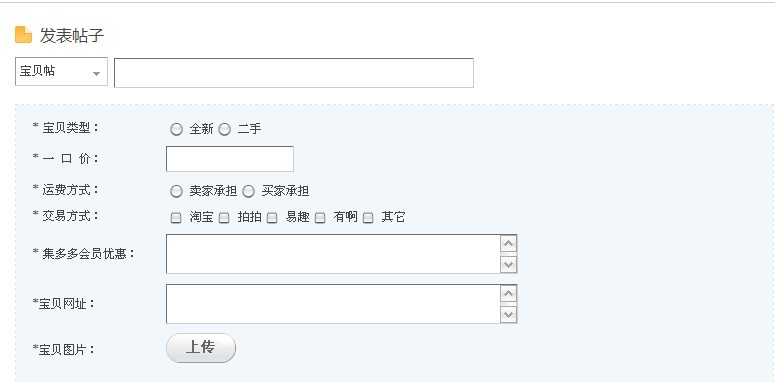The width and height of the screenshot is (775, 382).
Task: Check the 拍拍 trading method checkbox
Action: (x=224, y=218)
